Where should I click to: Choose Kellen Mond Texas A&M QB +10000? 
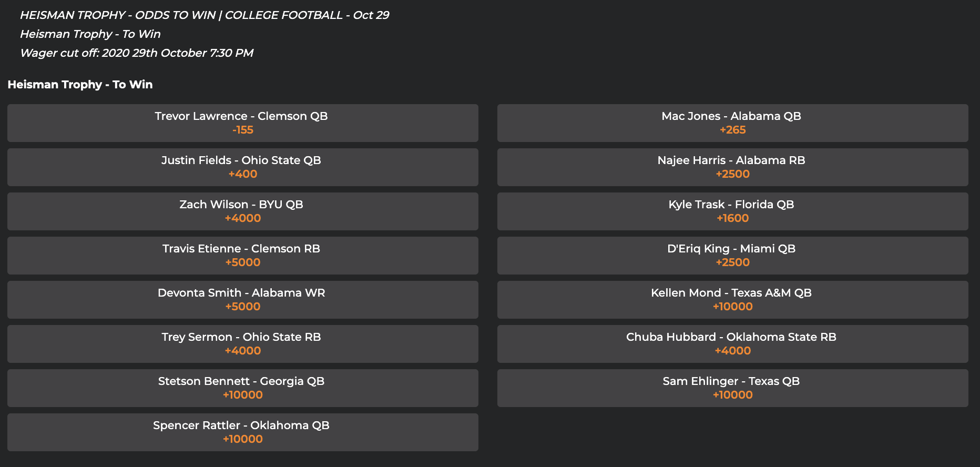click(732, 300)
